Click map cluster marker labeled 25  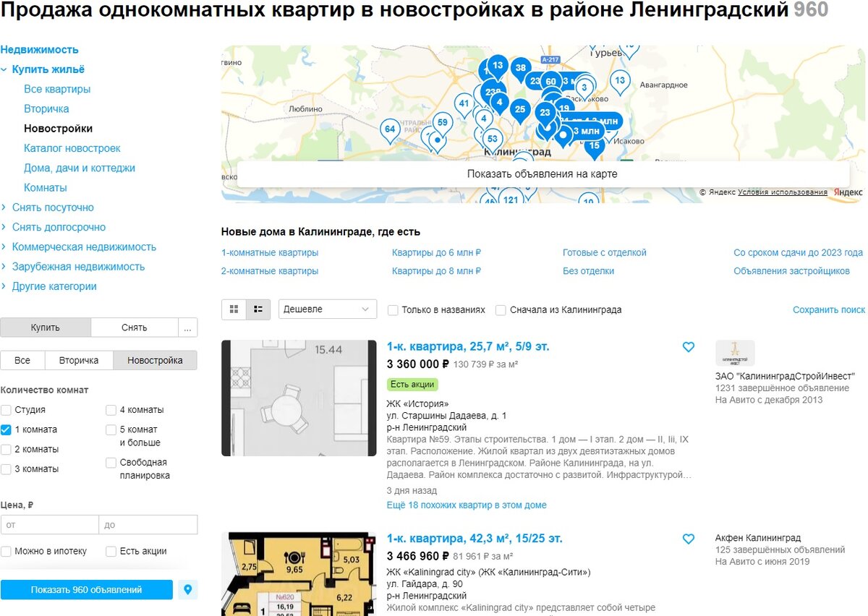520,111
